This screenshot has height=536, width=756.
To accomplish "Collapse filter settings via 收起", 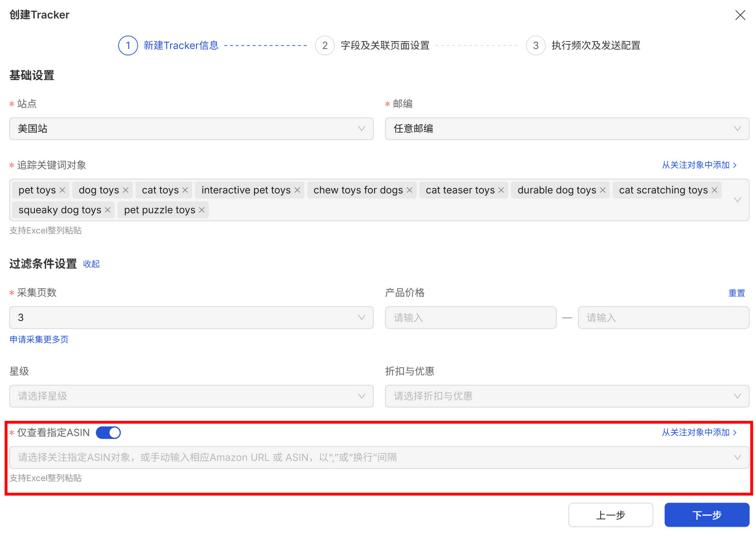I will tap(92, 264).
